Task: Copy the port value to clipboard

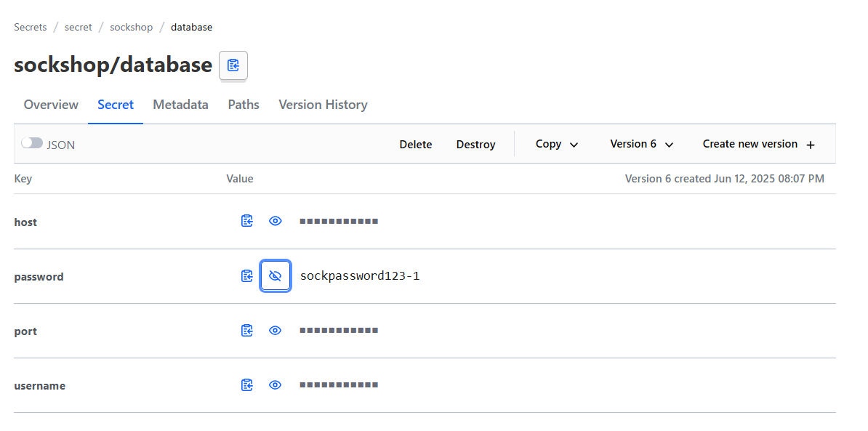Action: point(247,331)
